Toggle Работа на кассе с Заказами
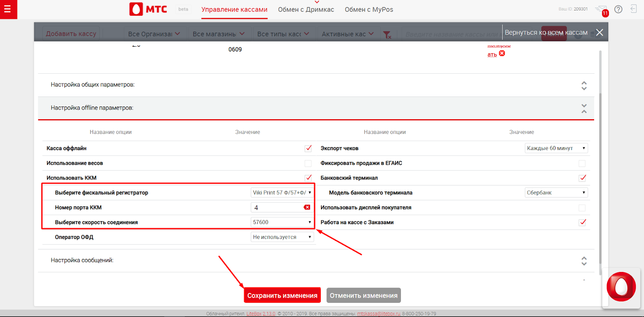The width and height of the screenshot is (644, 317). tap(582, 222)
